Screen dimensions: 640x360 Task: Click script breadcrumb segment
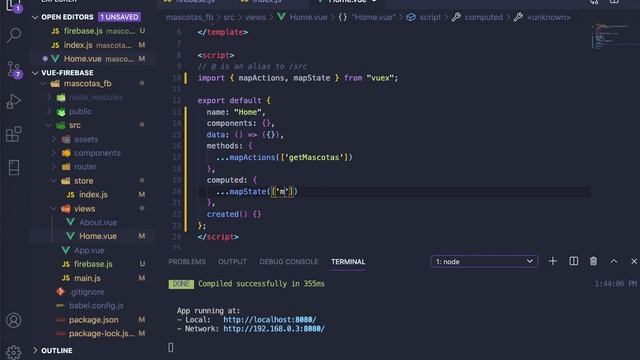tap(430, 17)
